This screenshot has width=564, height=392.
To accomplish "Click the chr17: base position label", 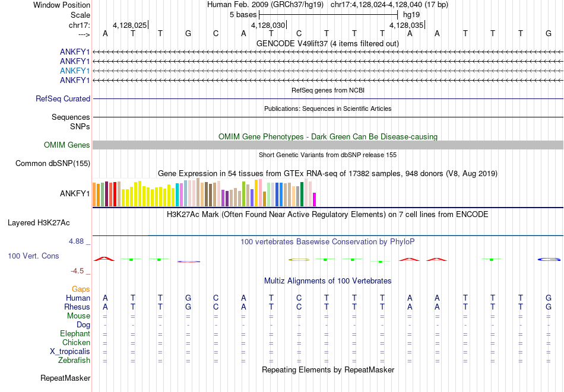I will pos(80,25).
